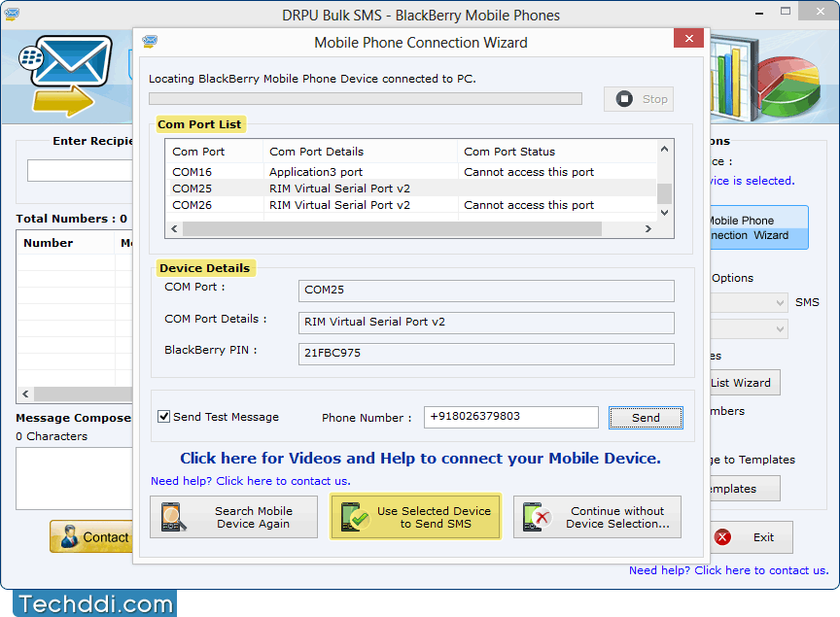Click the Com Port list scroll up arrow
The image size is (840, 617).
(664, 150)
